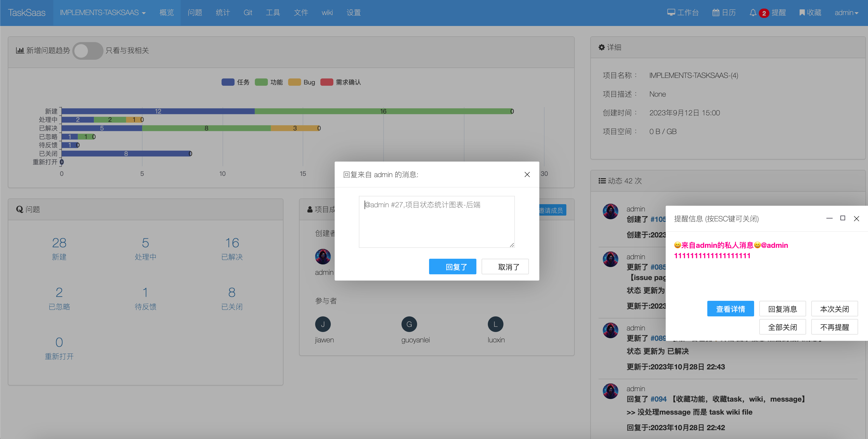Close the reply dialog with X
This screenshot has height=439, width=868.
click(527, 174)
